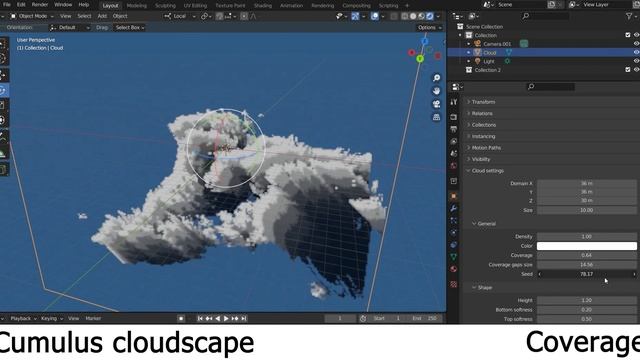The height and width of the screenshot is (360, 640).
Task: Click the white cloud Color swatch
Action: click(x=587, y=246)
